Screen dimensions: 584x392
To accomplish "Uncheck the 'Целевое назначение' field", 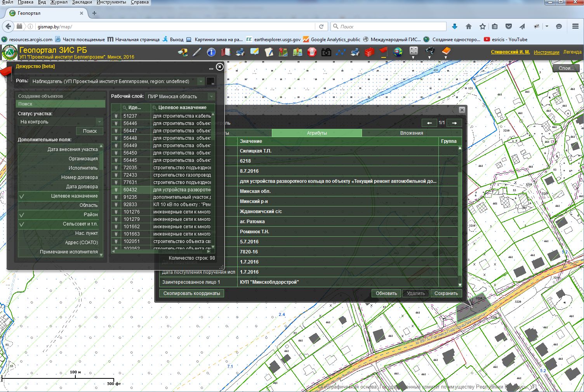I will point(58,196).
